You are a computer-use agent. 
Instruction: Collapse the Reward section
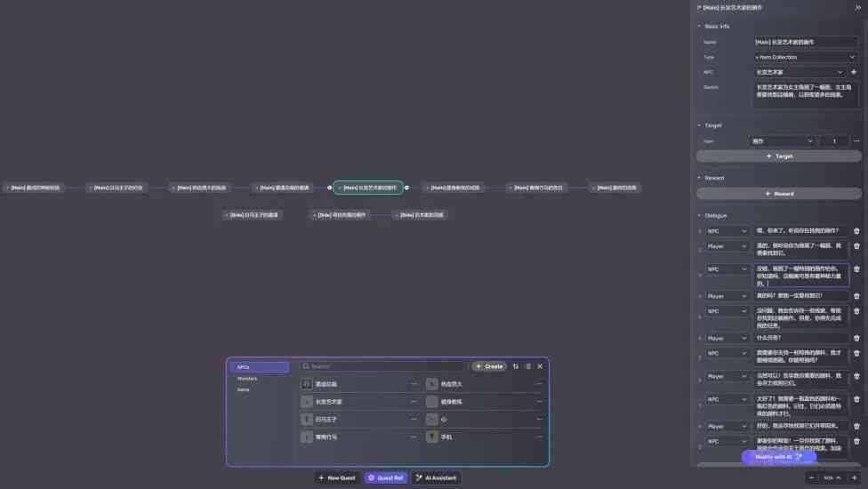coord(699,178)
